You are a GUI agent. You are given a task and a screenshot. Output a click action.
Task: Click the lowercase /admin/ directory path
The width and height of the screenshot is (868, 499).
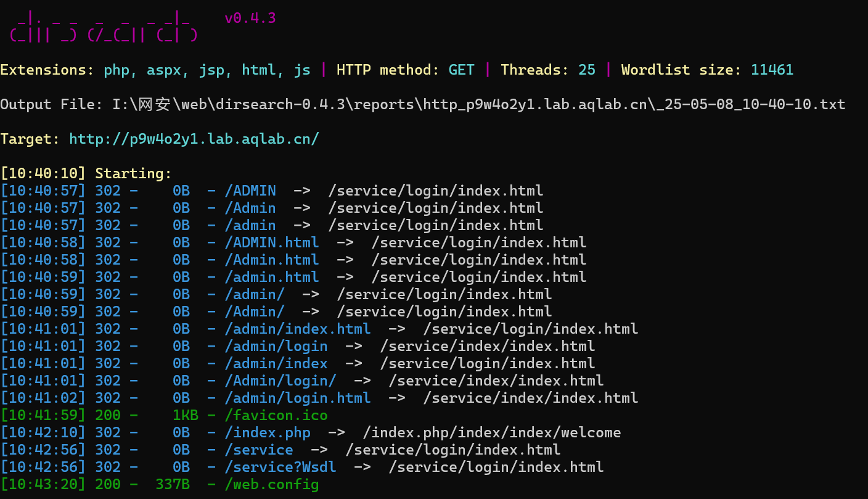[255, 294]
